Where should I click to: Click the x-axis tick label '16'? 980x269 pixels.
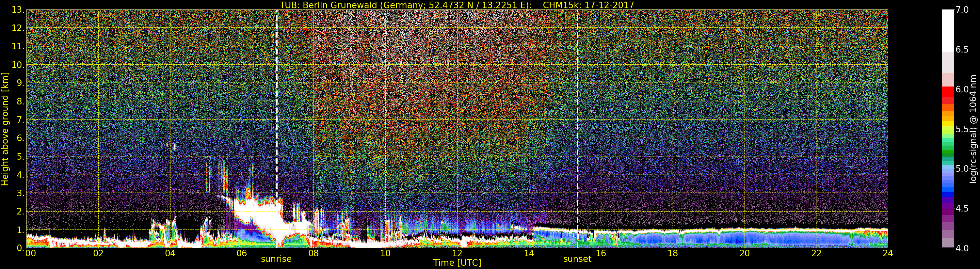coord(601,253)
